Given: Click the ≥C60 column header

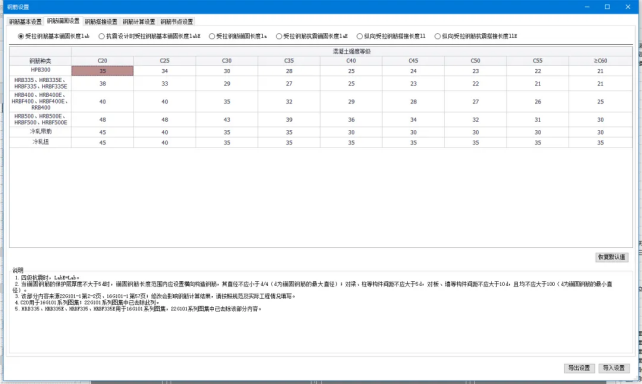Looking at the screenshot, I should pyautogui.click(x=600, y=61).
